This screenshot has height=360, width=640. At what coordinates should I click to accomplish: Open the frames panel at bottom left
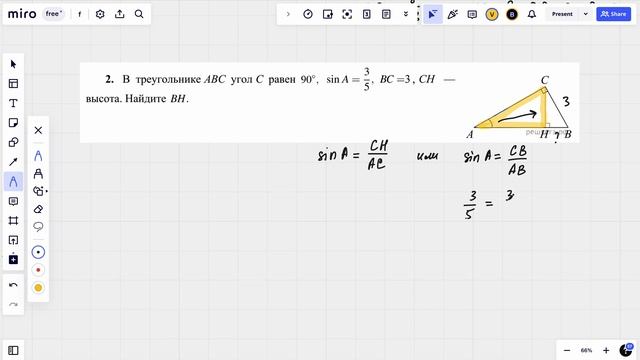click(13, 350)
